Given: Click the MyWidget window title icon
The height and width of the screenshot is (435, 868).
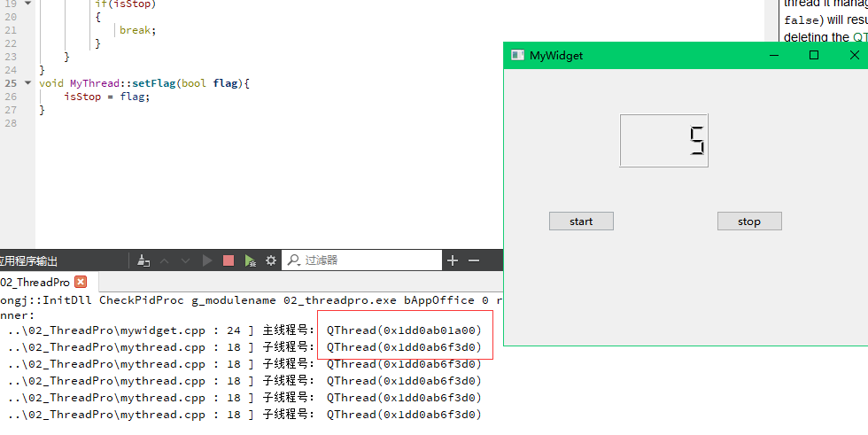Looking at the screenshot, I should [x=517, y=55].
